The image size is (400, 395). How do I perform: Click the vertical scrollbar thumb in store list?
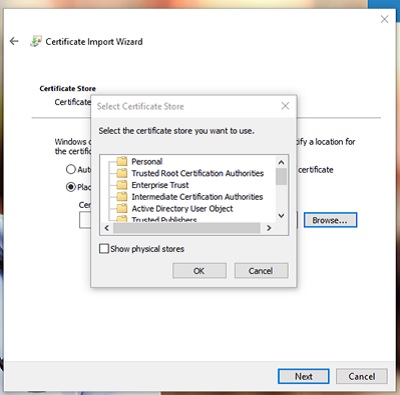(281, 177)
